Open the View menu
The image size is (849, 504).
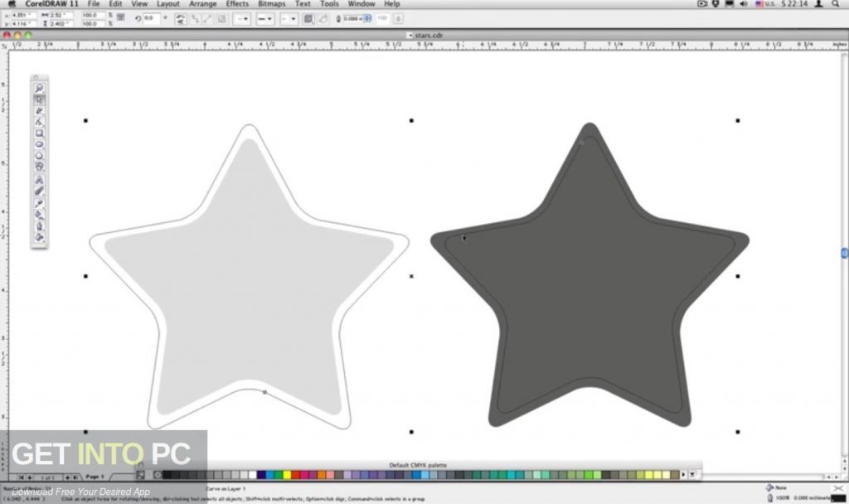pyautogui.click(x=139, y=4)
